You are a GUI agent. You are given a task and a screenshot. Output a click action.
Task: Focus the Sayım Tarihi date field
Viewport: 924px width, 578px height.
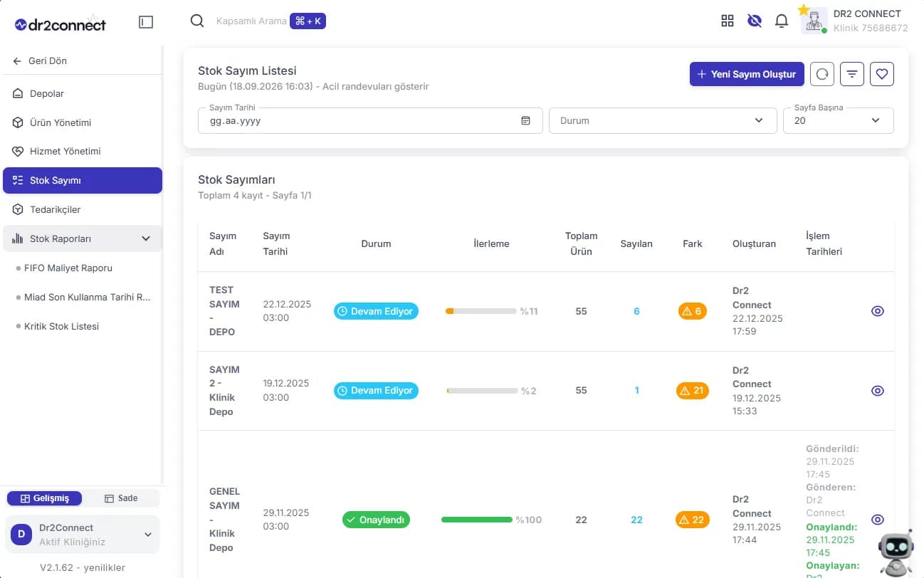(x=370, y=120)
